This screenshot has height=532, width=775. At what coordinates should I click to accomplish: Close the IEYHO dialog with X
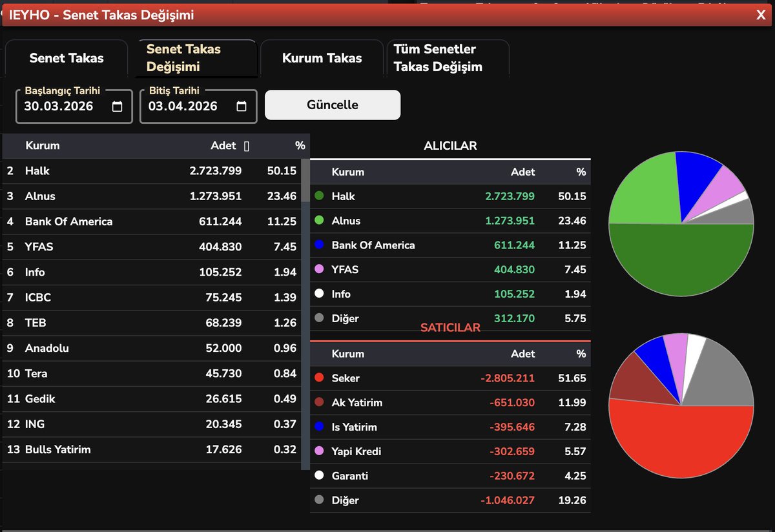pos(761,15)
